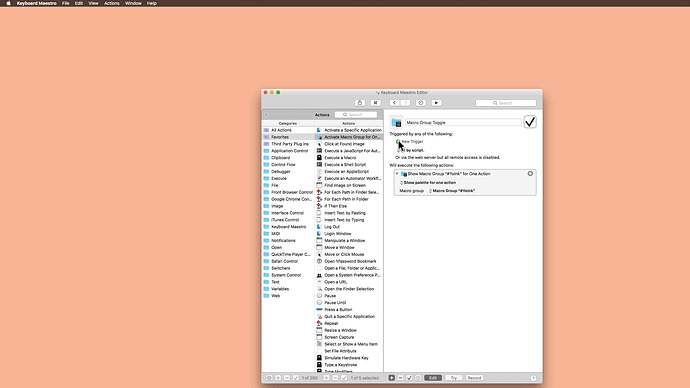Select the Click at Found Image action
Screen dimensions: 690x388
(349, 144)
